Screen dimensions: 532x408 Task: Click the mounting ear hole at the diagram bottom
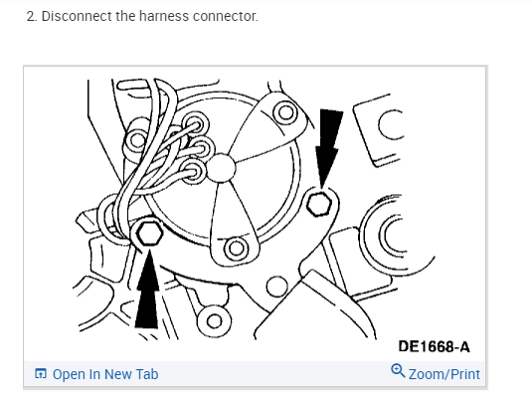click(x=214, y=320)
